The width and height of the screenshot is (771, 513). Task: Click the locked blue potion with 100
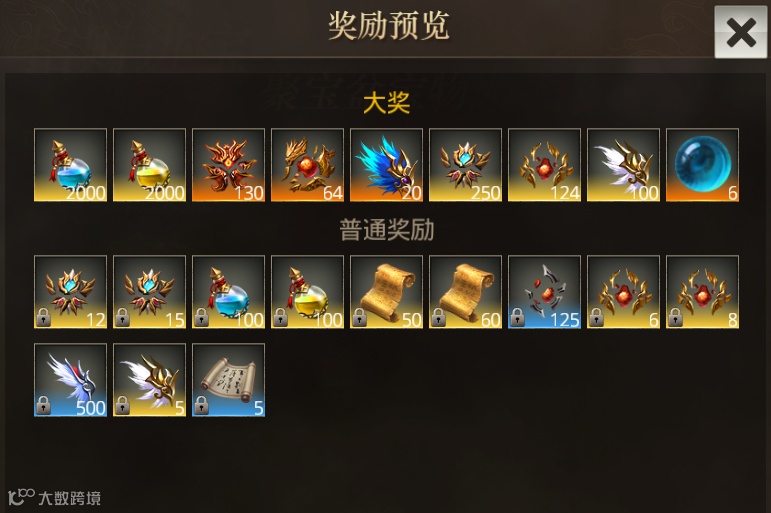click(x=228, y=292)
